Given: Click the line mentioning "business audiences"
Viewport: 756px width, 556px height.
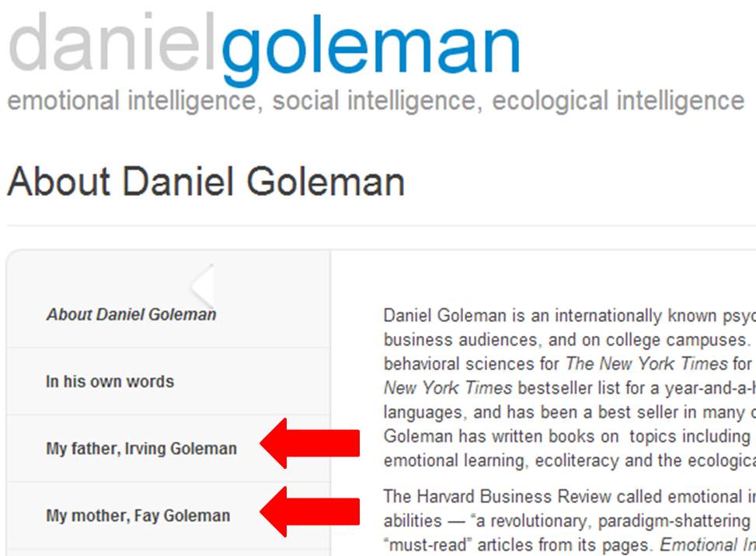Looking at the screenshot, I should click(570, 340).
